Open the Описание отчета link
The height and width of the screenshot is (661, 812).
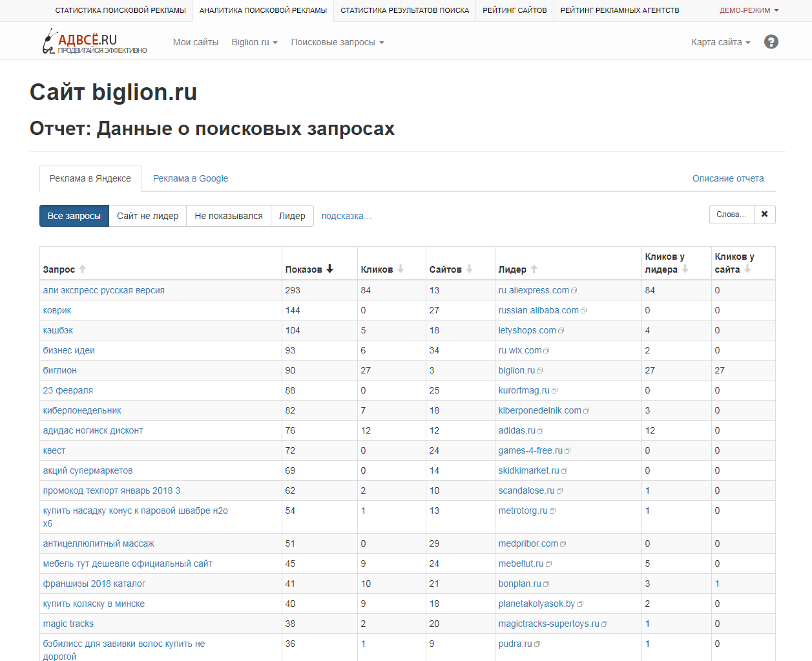(x=728, y=178)
